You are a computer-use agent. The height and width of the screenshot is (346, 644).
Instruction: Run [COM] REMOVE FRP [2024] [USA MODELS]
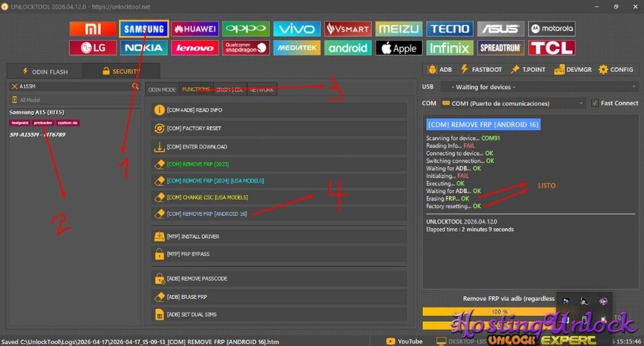(279, 181)
